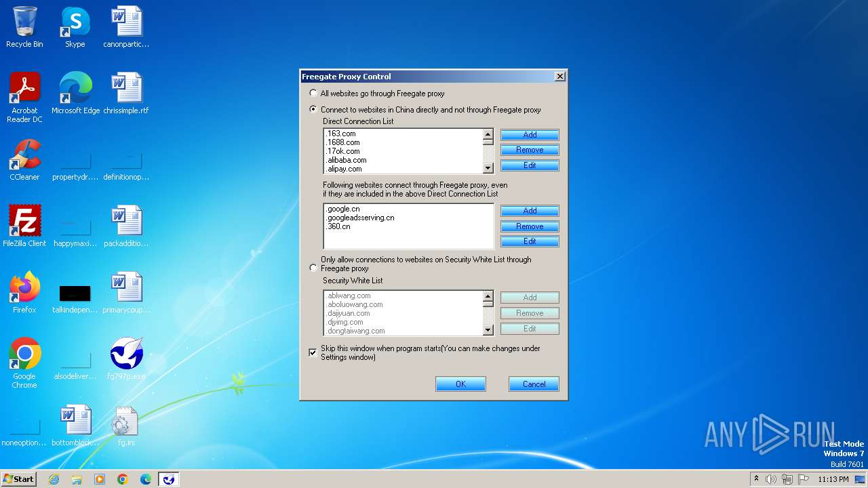
Task: Edit a proxy exception list entry
Action: pyautogui.click(x=530, y=241)
